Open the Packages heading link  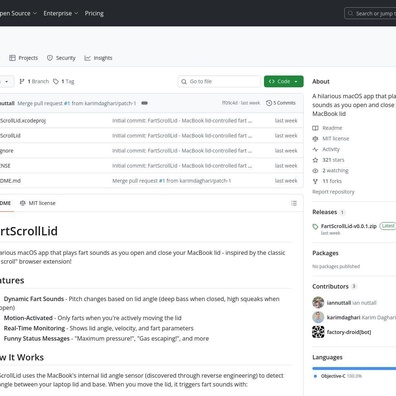[x=325, y=253]
